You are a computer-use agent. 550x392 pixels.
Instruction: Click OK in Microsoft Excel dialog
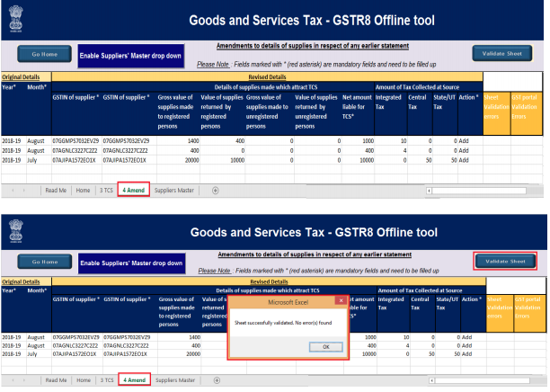[326, 347]
